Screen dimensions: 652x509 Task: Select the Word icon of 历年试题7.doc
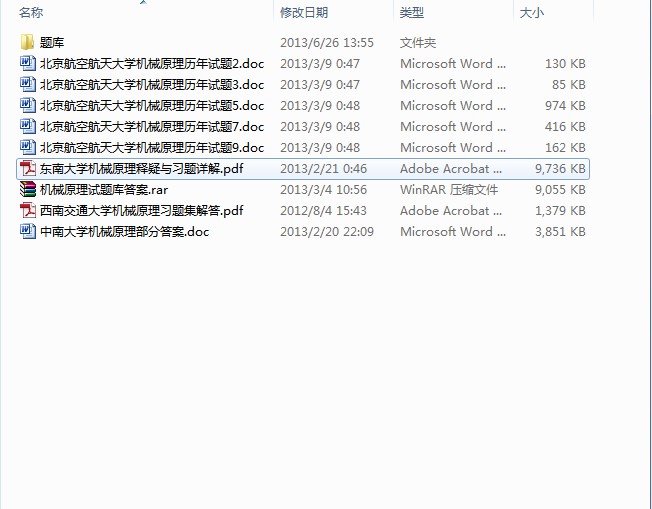pyautogui.click(x=28, y=127)
